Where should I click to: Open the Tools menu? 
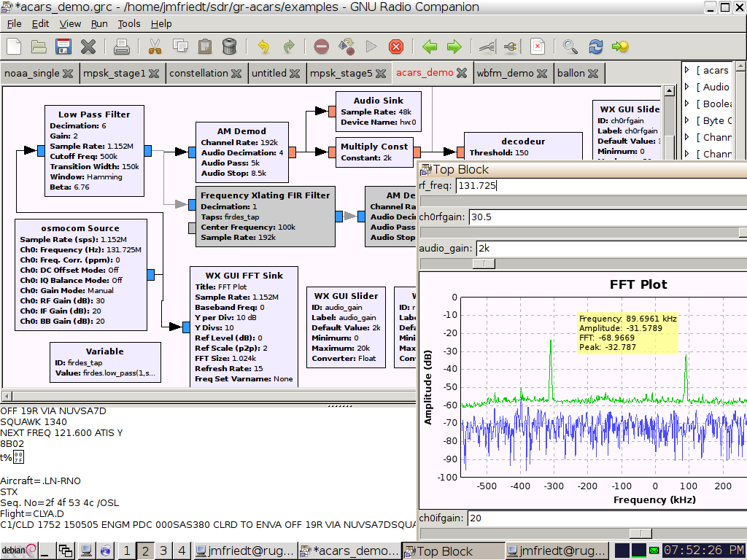coord(129,23)
